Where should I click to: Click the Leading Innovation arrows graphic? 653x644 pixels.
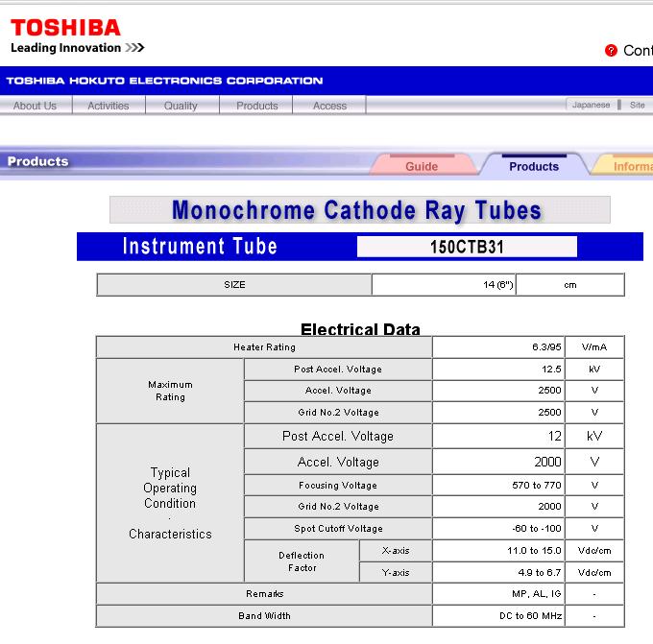tap(135, 47)
